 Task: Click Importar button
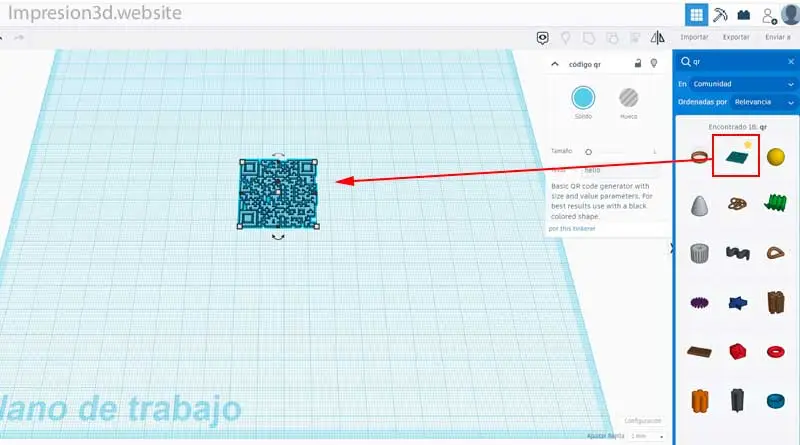click(694, 37)
